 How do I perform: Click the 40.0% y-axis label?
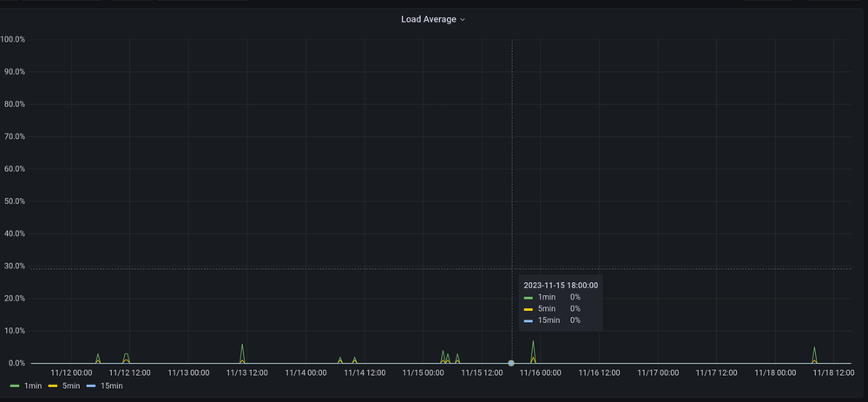tap(15, 234)
